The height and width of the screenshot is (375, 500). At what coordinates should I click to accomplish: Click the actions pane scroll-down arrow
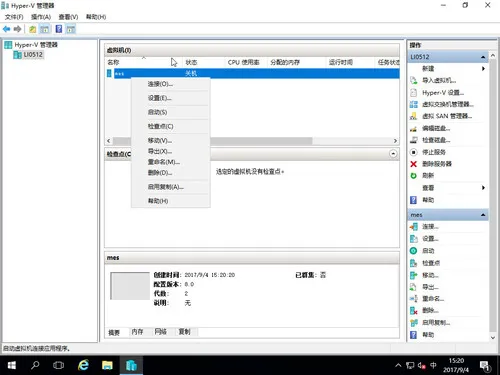click(493, 338)
